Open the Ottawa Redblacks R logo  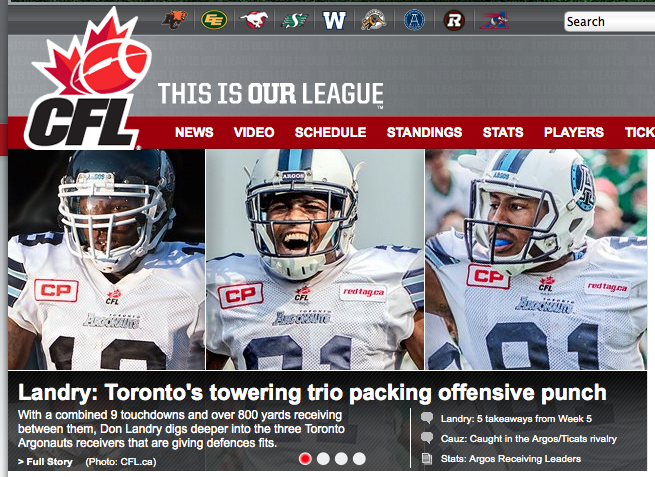(x=454, y=20)
